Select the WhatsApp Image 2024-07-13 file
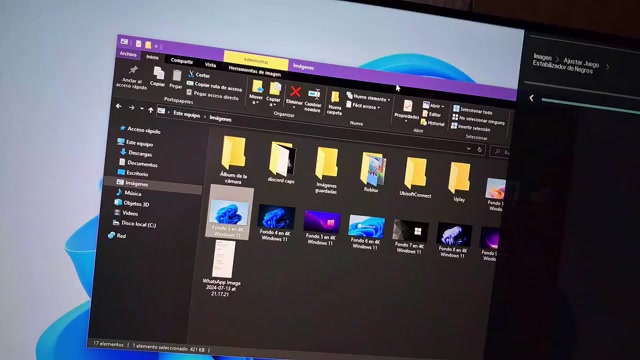Viewport: 640px width, 360px height. coord(222,268)
